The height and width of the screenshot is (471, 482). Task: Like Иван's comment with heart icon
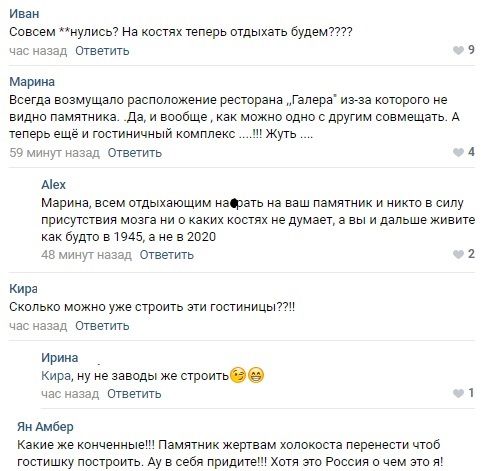458,50
